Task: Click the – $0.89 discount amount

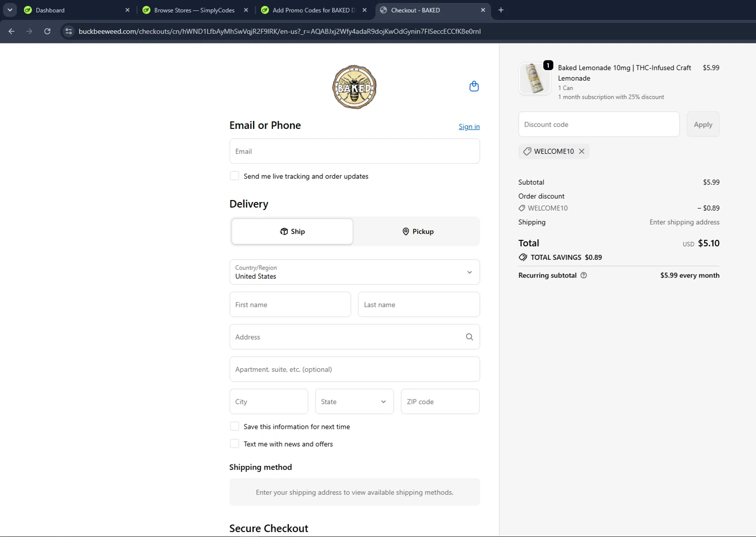Action: pyautogui.click(x=708, y=208)
